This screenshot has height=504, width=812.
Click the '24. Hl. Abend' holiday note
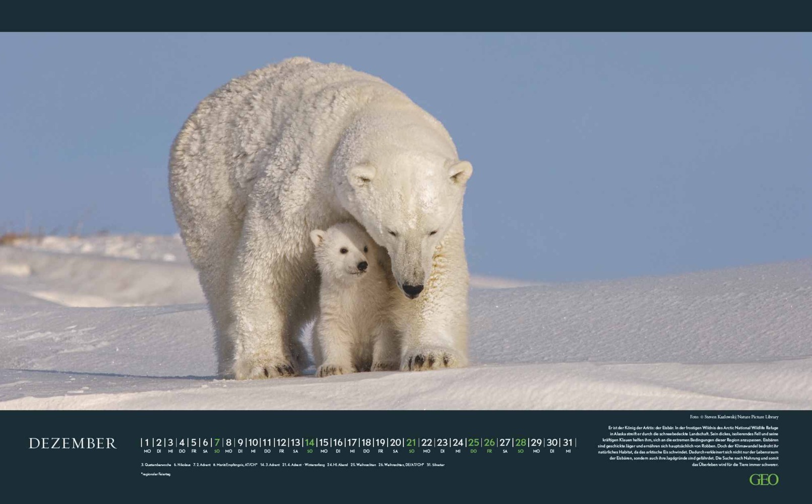point(337,465)
